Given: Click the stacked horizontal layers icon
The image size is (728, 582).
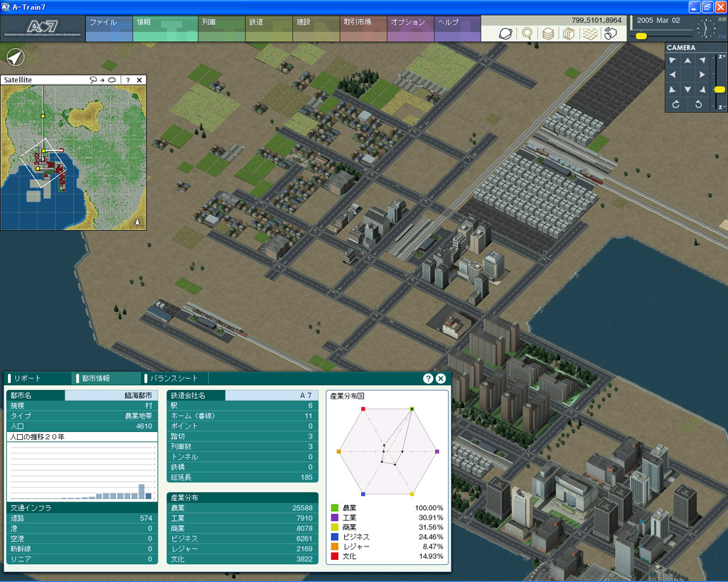Looking at the screenshot, I should tap(548, 33).
